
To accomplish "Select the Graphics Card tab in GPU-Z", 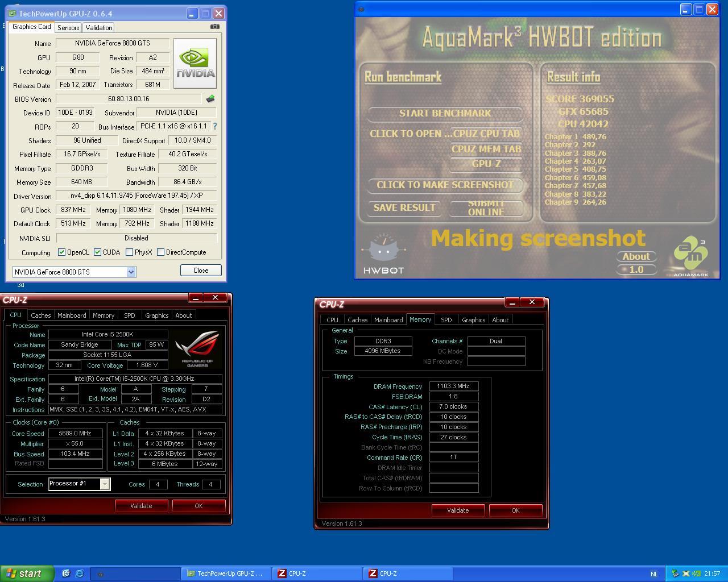I will coord(32,27).
